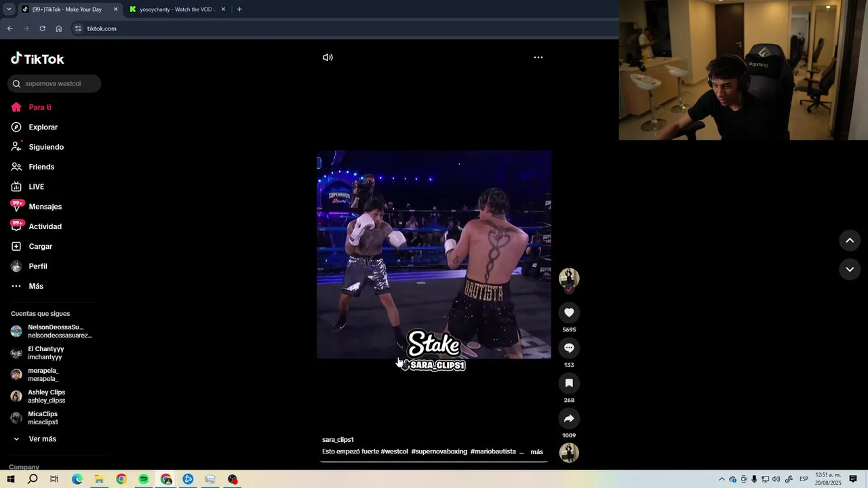The width and height of the screenshot is (868, 488).
Task: Expand the caption with más
Action: pos(537,452)
